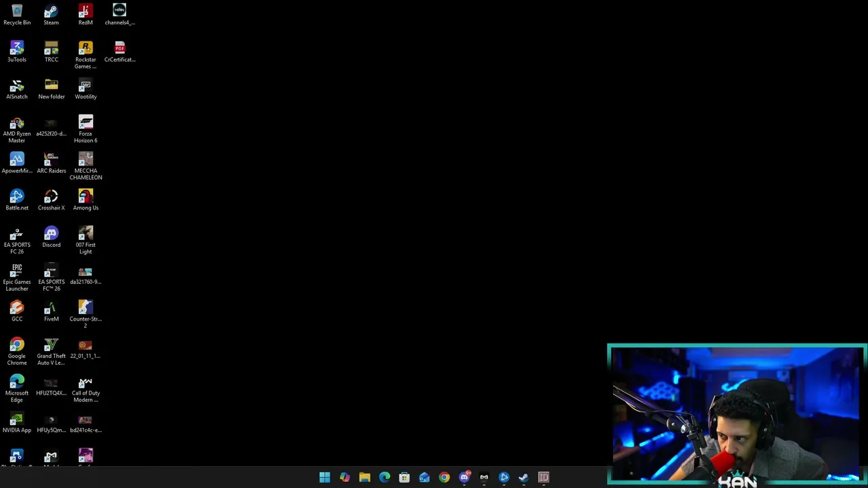Screen dimensions: 868x488
Task: Open Outlook from the taskbar
Action: pyautogui.click(x=425, y=477)
